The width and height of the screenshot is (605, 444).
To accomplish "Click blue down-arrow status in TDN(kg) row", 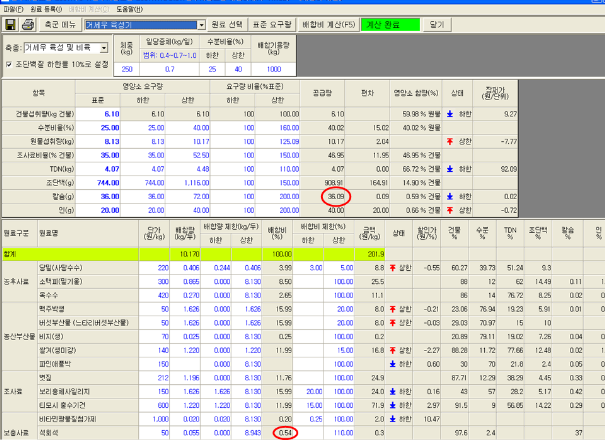I will pos(450,169).
